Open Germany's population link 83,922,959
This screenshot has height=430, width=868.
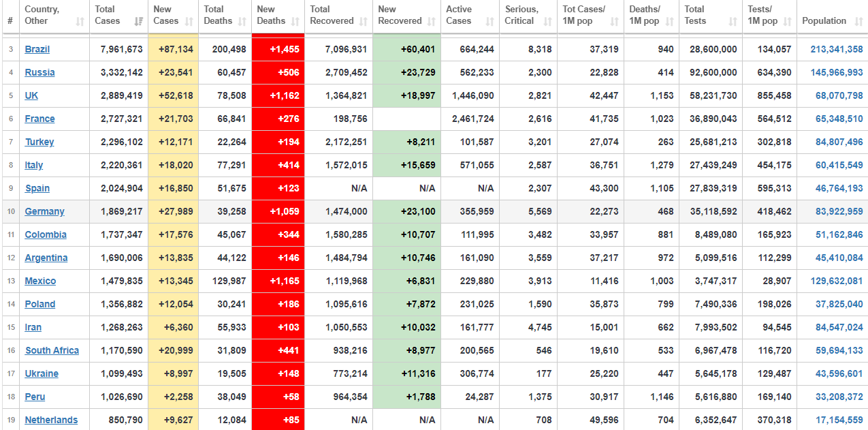tap(839, 211)
